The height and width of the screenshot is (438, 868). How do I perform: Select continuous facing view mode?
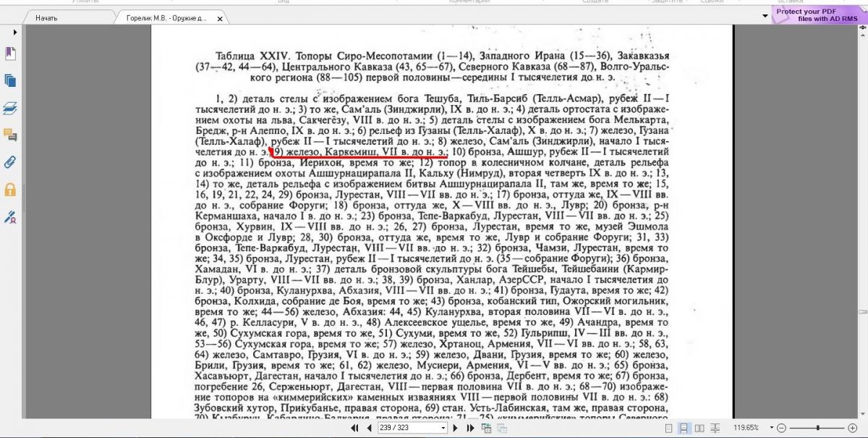[715, 428]
